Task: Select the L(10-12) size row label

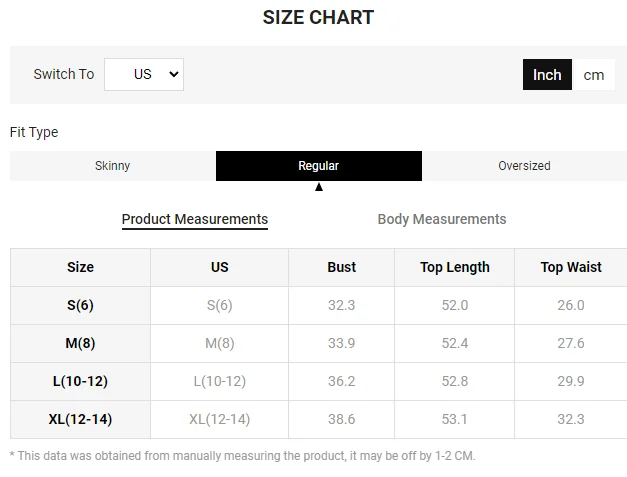Action: coord(80,381)
